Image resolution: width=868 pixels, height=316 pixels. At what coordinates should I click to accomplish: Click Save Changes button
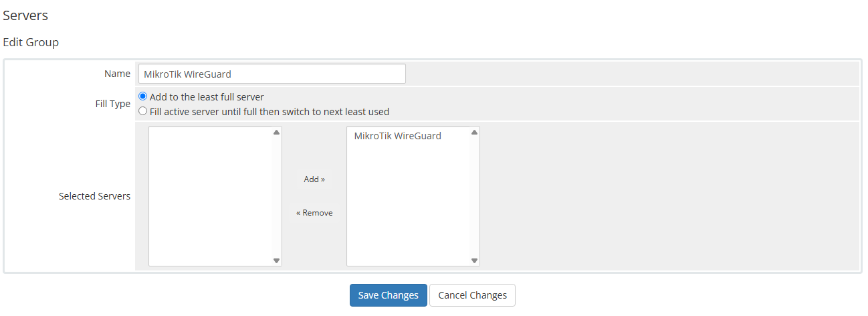(388, 295)
